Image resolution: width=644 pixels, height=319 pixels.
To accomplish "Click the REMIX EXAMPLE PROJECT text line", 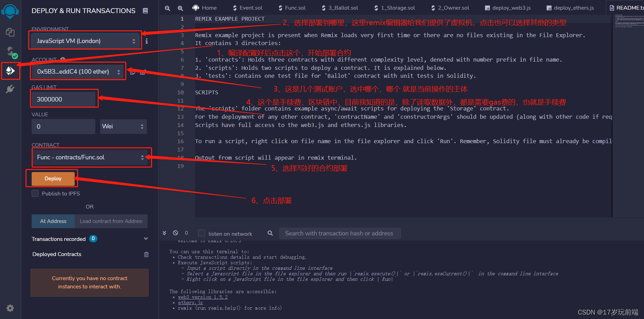I will [230, 19].
